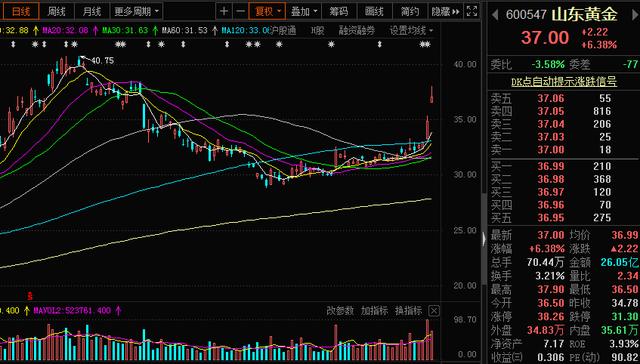Click 加指标 in volume panel

click(374, 311)
